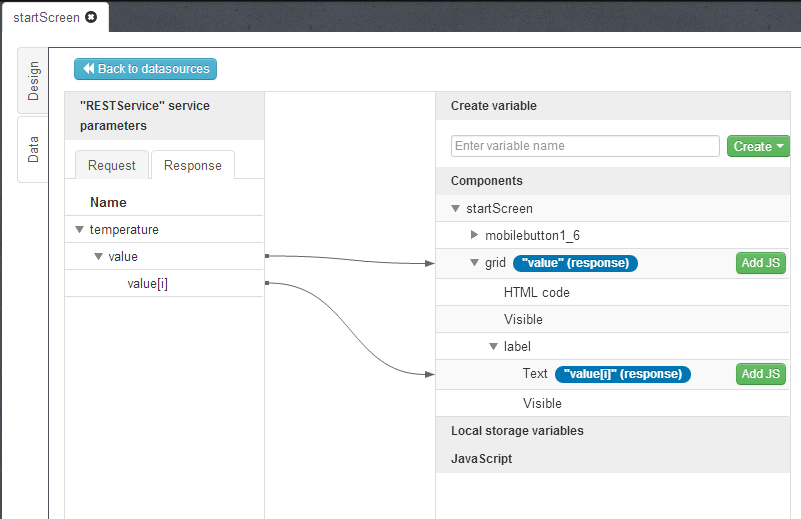Click Back to datasources button

pos(145,69)
